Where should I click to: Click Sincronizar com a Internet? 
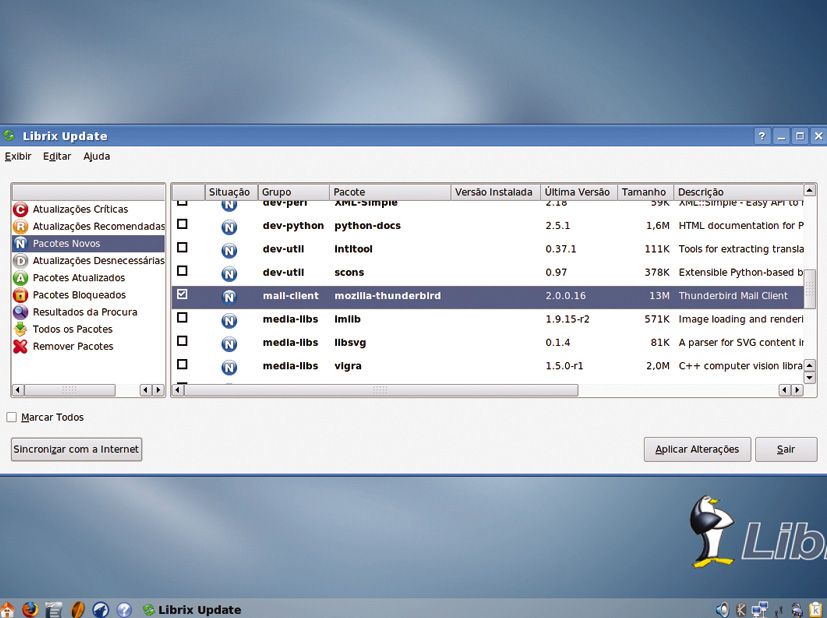point(76,449)
